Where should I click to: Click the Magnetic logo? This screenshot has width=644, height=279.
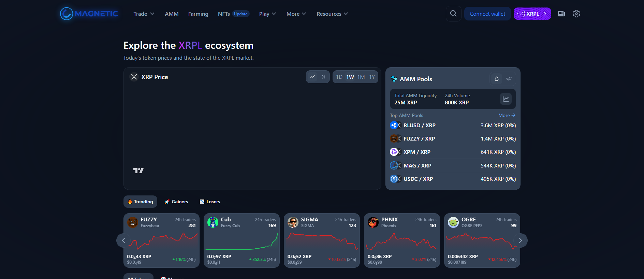click(89, 14)
